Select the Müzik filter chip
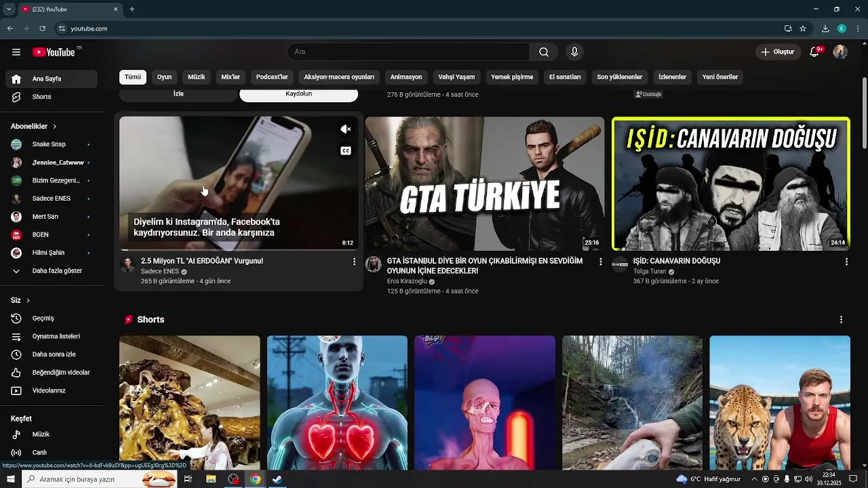The image size is (868, 488). (x=197, y=77)
